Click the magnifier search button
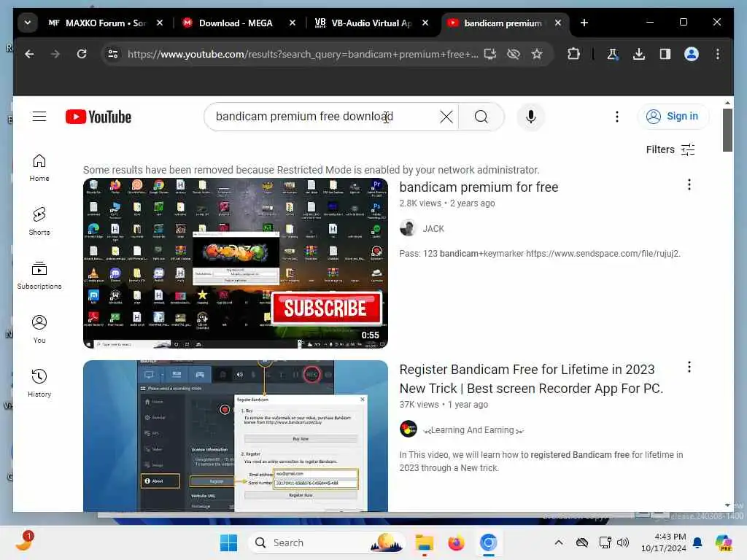747x560 pixels. tap(481, 117)
